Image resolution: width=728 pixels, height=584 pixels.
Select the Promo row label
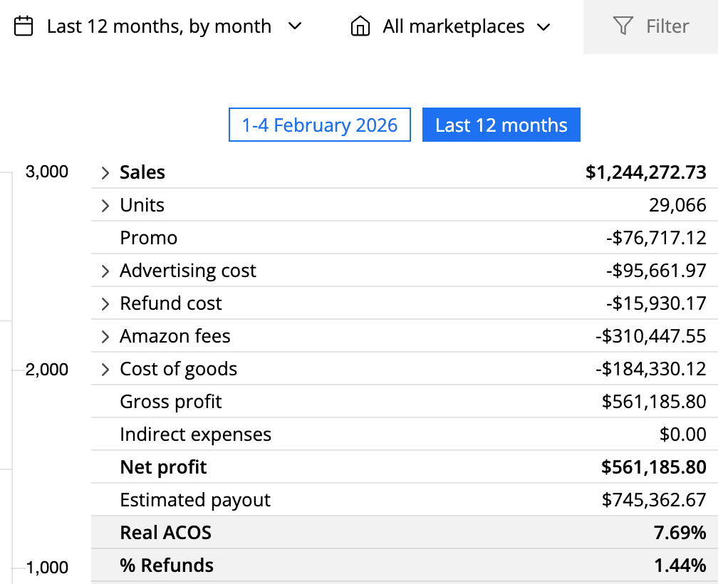click(x=148, y=238)
